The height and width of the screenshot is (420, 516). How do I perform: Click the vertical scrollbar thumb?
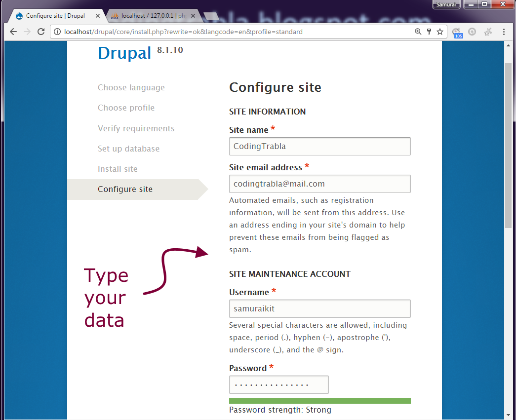[x=508, y=145]
